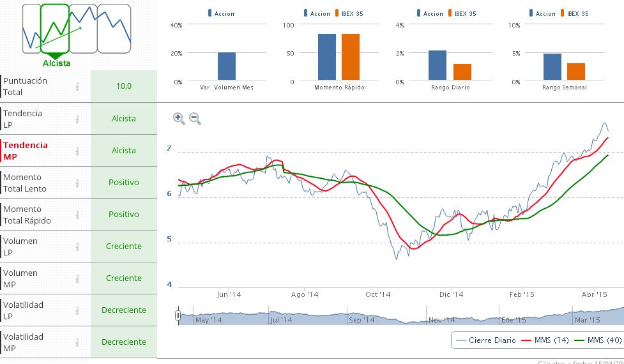Click the Creciente value for Volumen MP
Image resolution: width=624 pixels, height=364 pixels.
pos(124,278)
